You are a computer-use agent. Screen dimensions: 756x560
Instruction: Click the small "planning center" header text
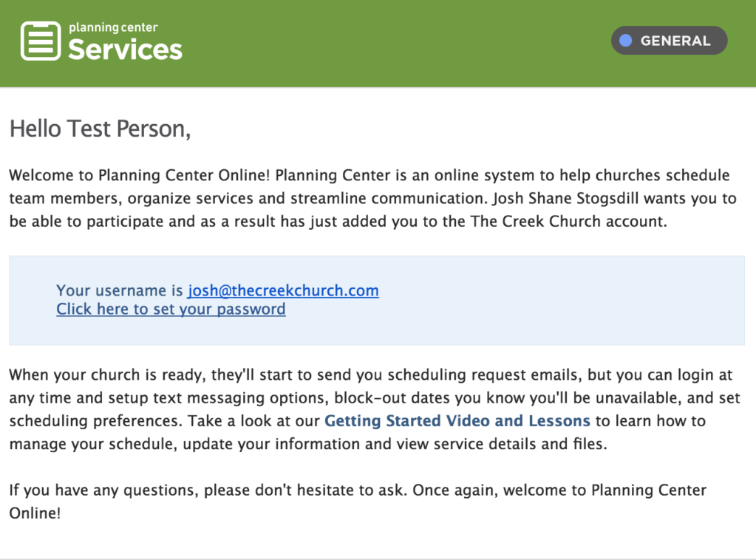[113, 28]
